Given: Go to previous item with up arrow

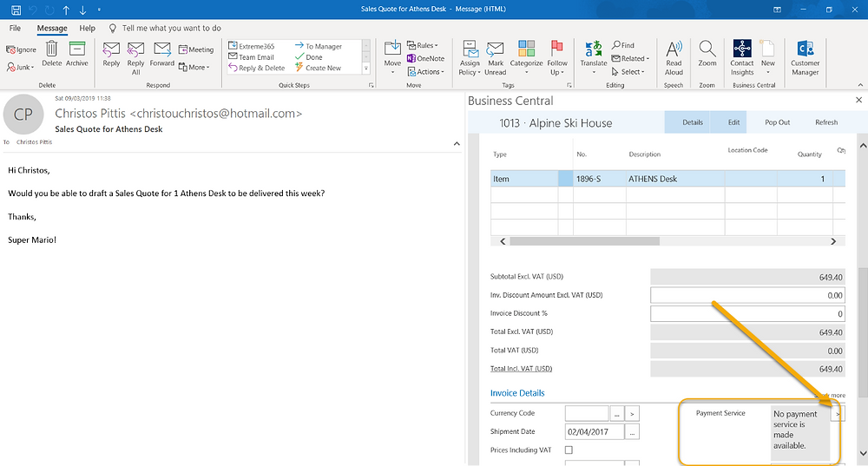Looking at the screenshot, I should (67, 10).
